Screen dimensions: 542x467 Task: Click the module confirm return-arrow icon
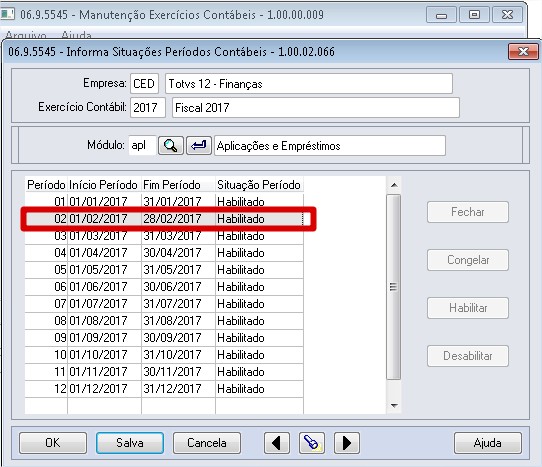199,146
